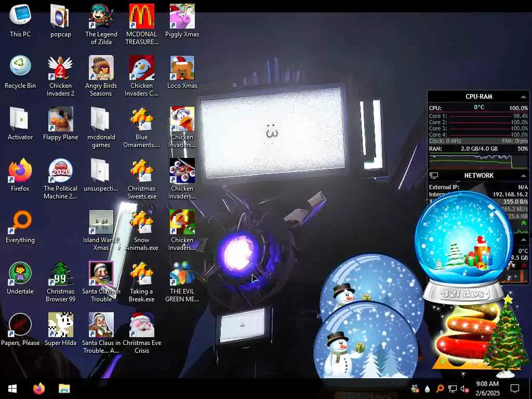Click the water drop tray icon
Image resolution: width=532 pixels, height=399 pixels.
pos(427,389)
